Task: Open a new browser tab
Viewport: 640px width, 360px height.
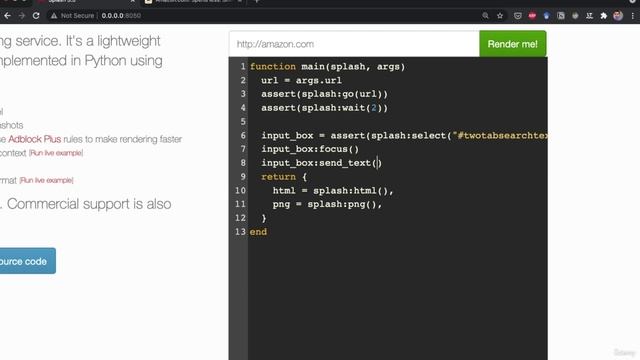Action: coord(256,2)
